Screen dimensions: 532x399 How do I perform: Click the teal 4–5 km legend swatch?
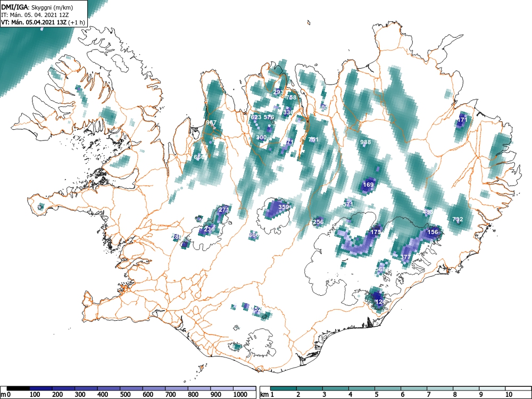(x=362, y=389)
